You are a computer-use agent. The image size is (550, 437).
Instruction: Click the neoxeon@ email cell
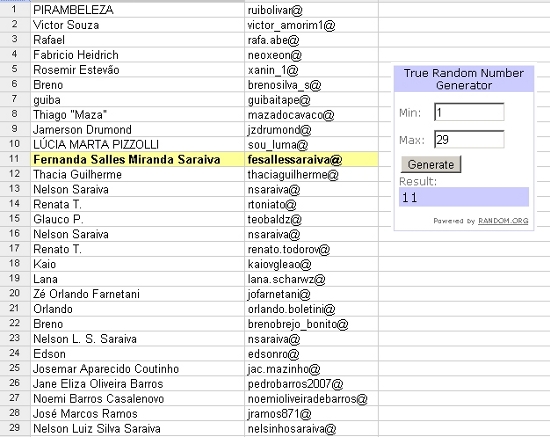click(311, 55)
